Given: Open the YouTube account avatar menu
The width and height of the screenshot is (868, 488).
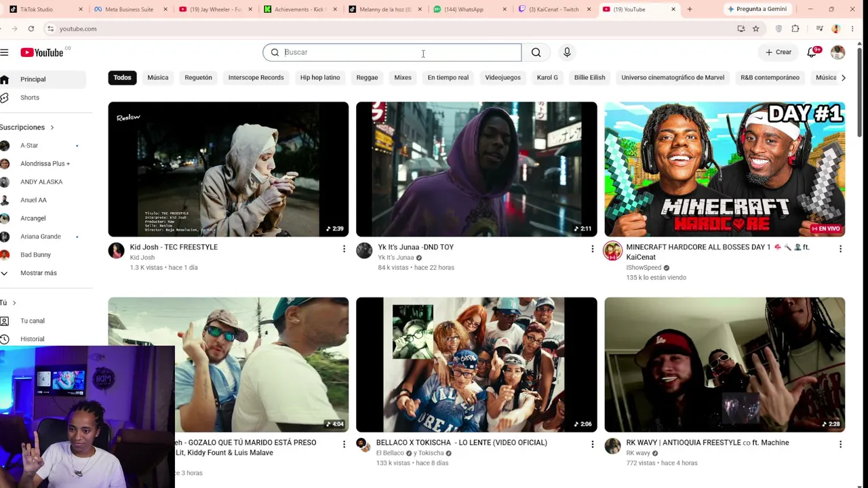Looking at the screenshot, I should click(x=838, y=52).
